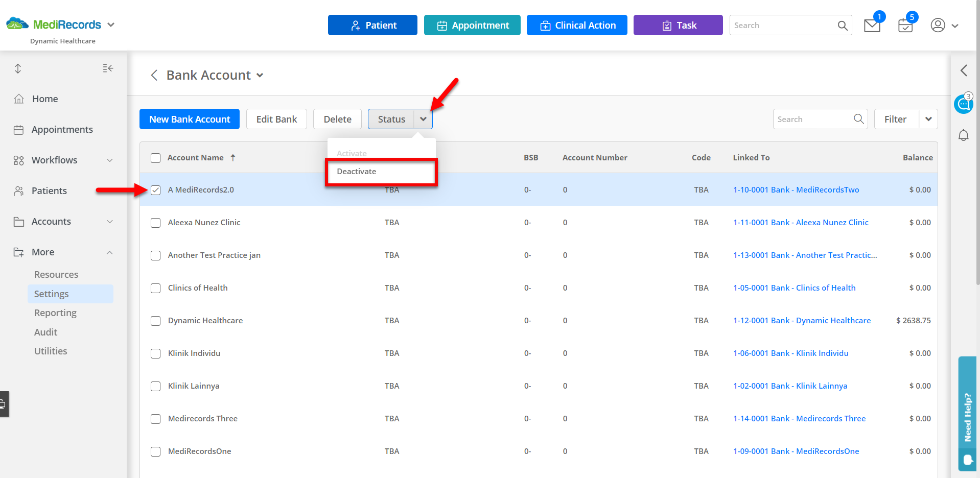The width and height of the screenshot is (980, 478).
Task: Click the New Bank Account button
Action: click(x=190, y=119)
